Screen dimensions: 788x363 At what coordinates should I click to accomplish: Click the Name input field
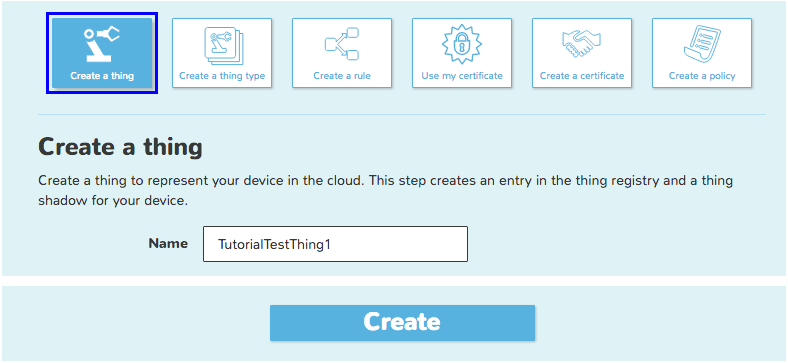(335, 244)
